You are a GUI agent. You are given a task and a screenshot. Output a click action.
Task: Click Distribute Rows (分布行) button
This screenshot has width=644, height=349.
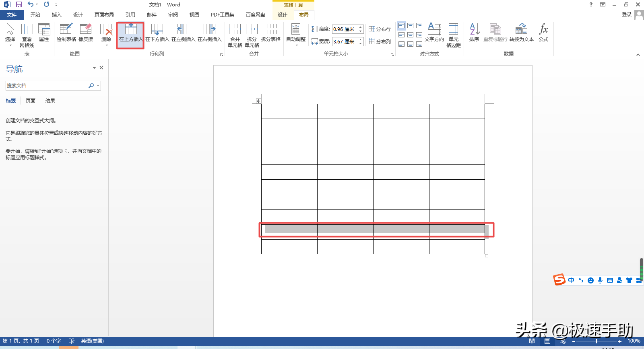(380, 29)
